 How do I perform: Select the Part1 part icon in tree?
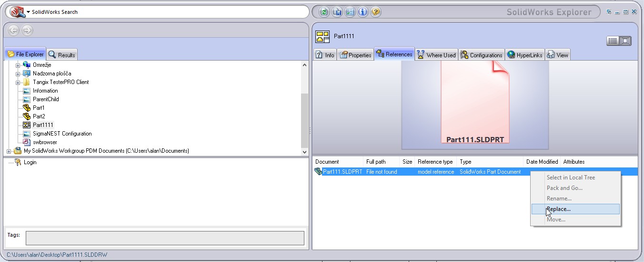pos(27,108)
